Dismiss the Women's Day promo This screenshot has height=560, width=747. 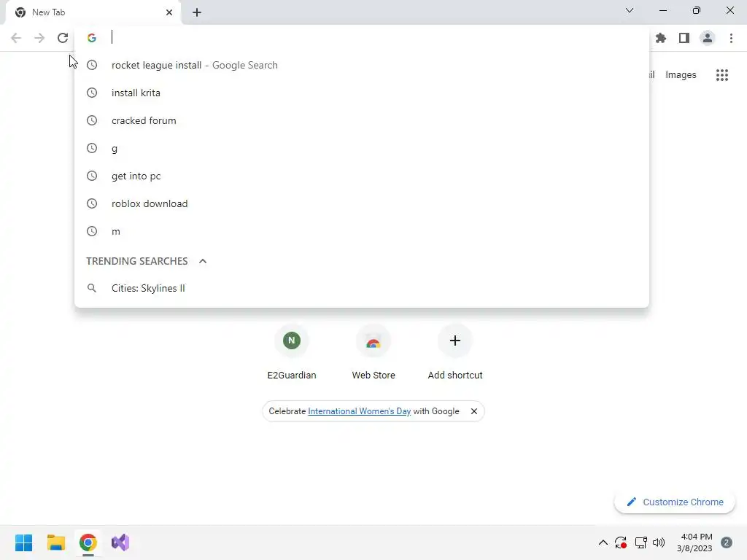pos(474,411)
